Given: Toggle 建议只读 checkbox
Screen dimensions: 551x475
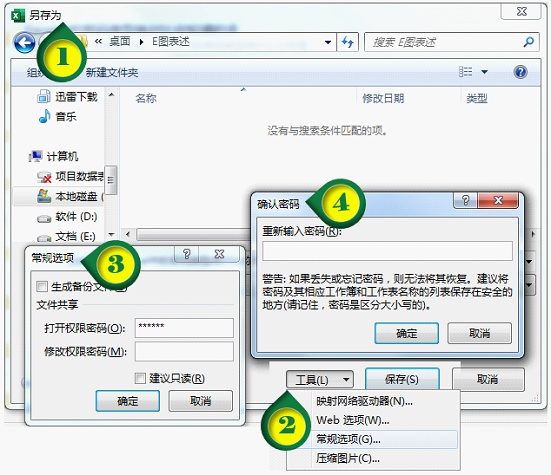Looking at the screenshot, I should 140,378.
